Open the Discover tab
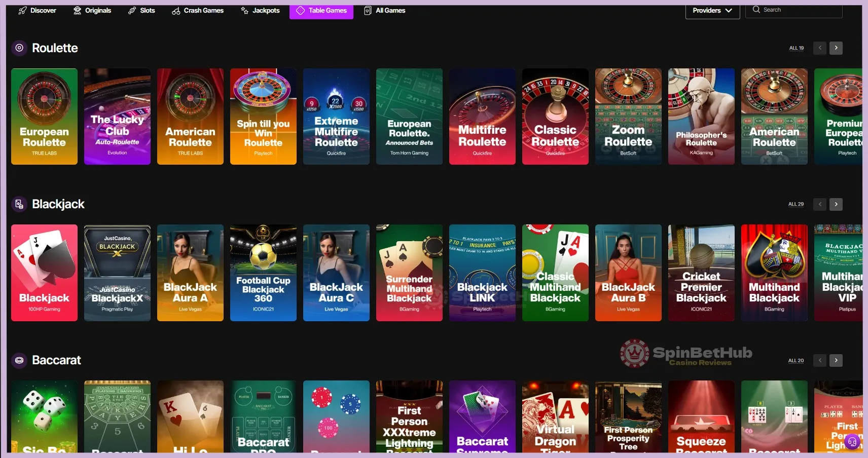 37,10
